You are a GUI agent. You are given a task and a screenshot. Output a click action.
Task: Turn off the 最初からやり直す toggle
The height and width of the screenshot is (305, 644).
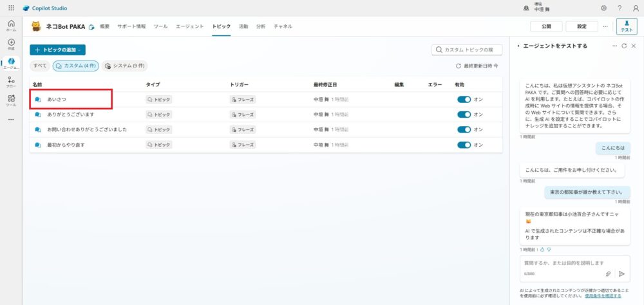(x=464, y=145)
